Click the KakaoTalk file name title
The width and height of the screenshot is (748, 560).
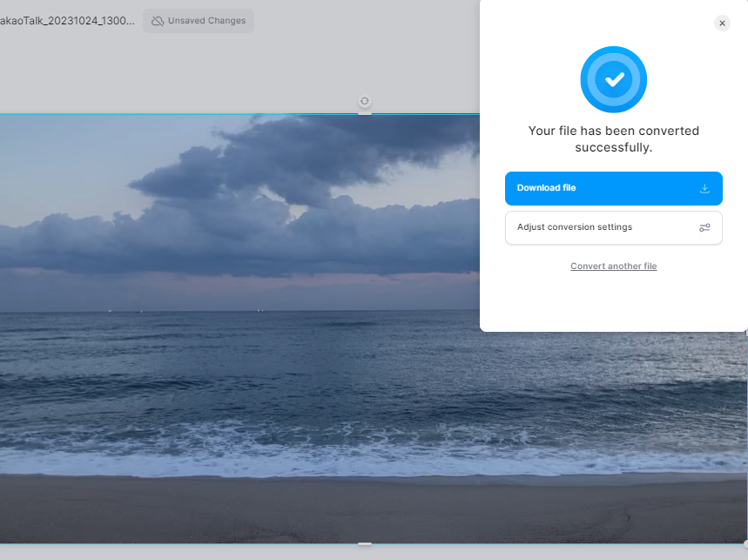coord(67,21)
